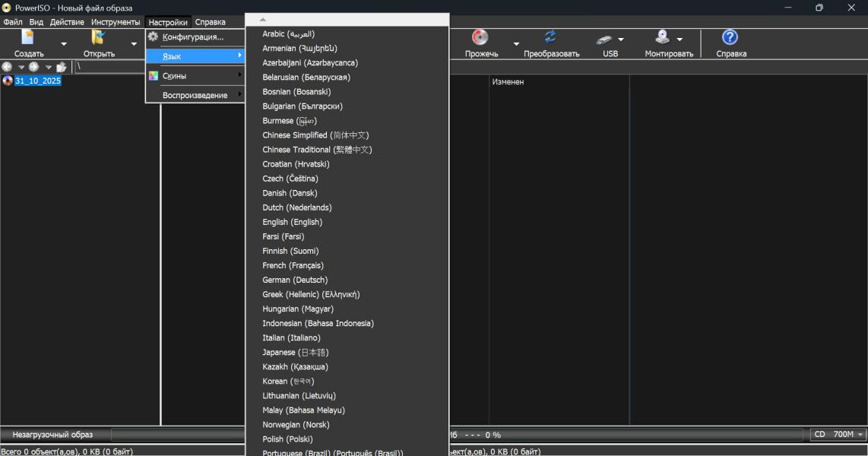868x456 pixels.
Task: Select German (Deutsch) language option
Action: click(x=295, y=280)
